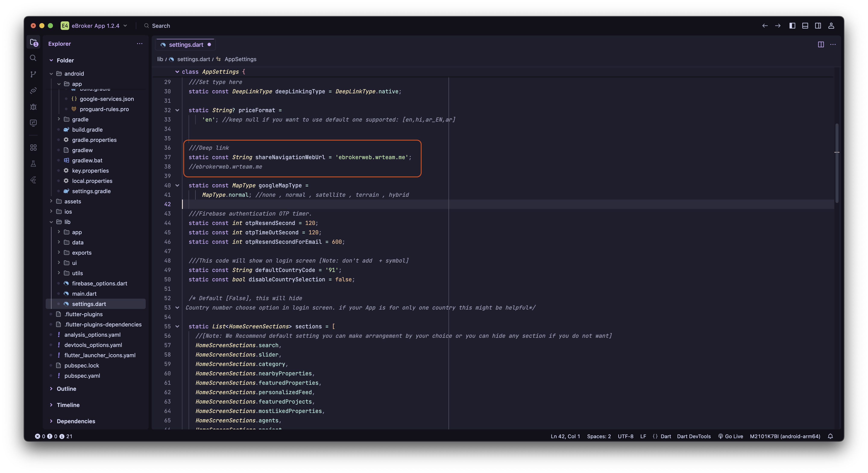Viewport: 868px width, 473px height.
Task: Select the settings.dart editor tab
Action: tap(185, 44)
